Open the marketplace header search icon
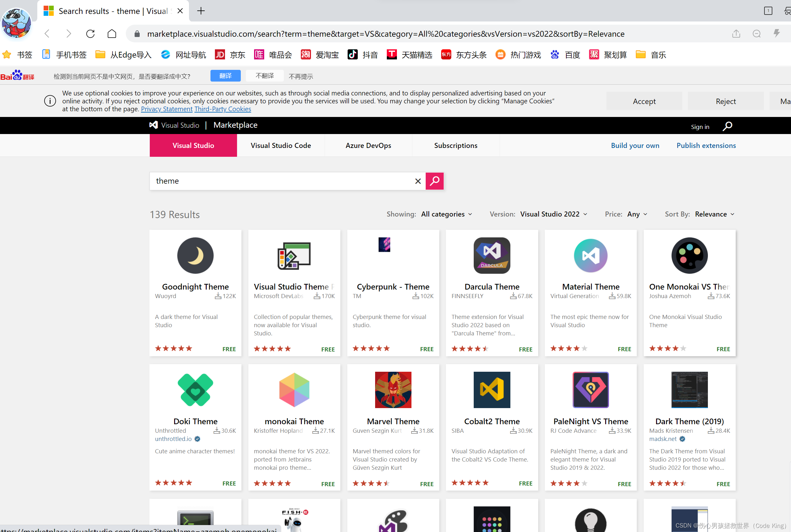791x532 pixels. point(727,126)
